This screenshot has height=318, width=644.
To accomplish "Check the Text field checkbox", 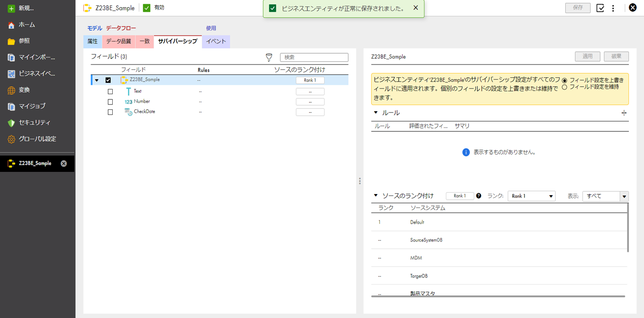I will coord(110,91).
